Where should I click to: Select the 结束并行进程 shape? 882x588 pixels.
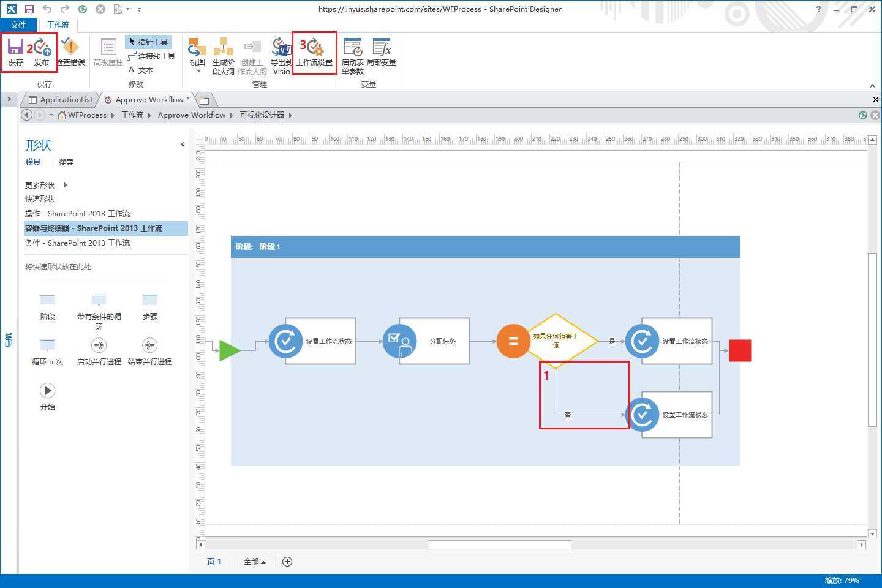150,352
